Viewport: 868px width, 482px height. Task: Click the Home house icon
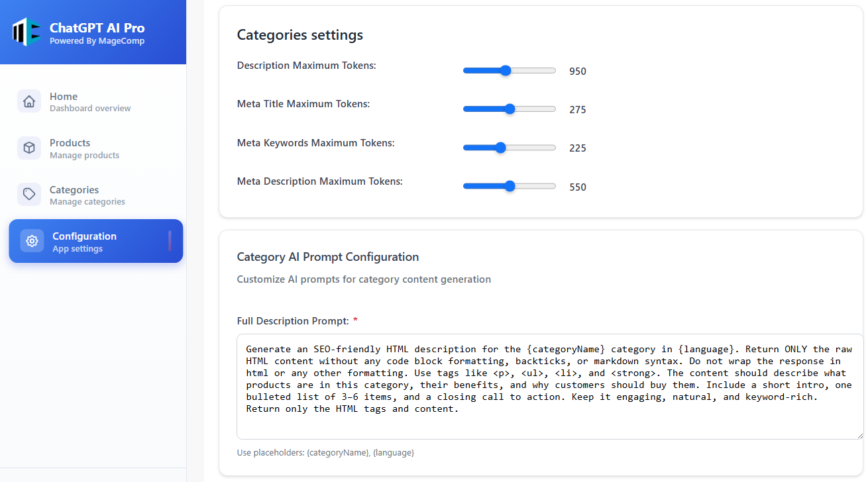pos(29,101)
